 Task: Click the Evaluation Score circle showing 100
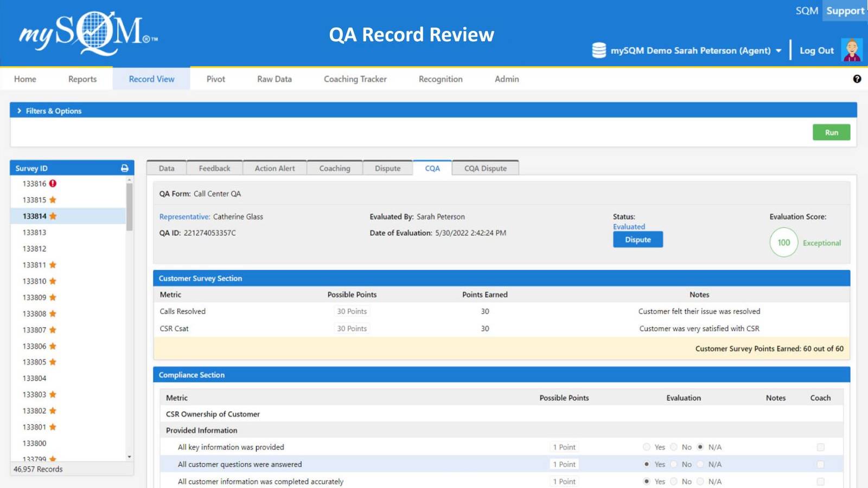tap(783, 243)
